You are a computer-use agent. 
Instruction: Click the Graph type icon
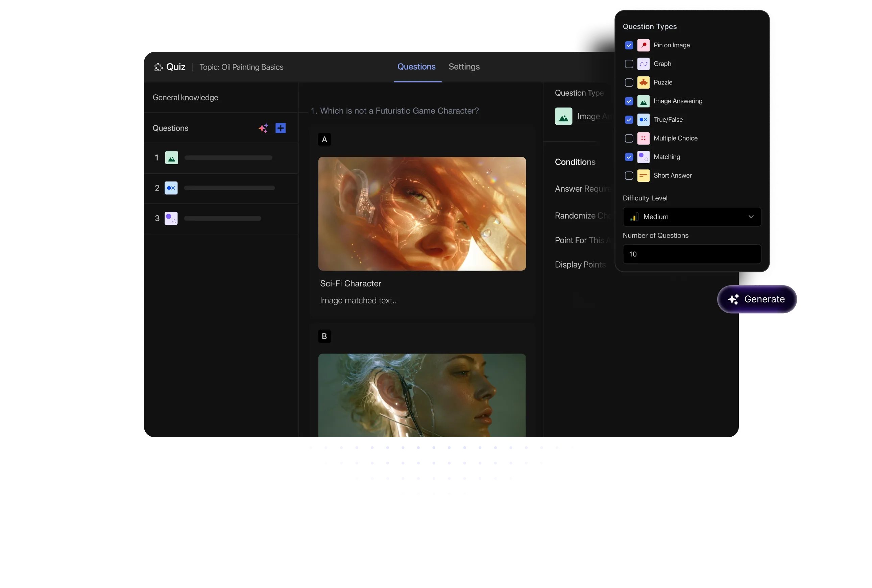[643, 64]
